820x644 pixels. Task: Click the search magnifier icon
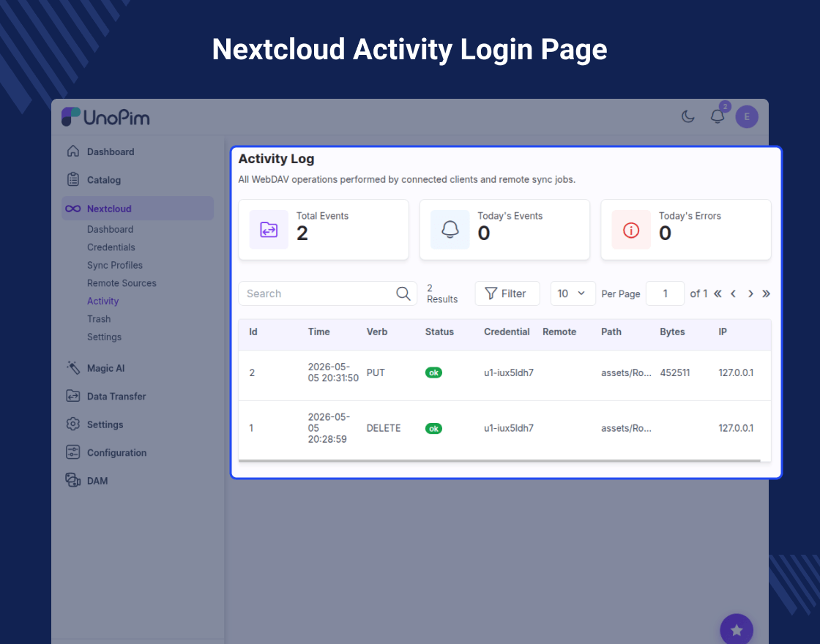pos(403,293)
